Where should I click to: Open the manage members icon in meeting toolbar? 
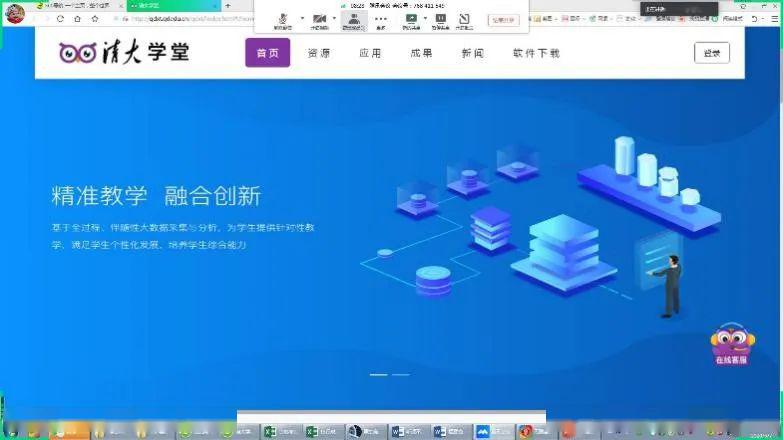[354, 21]
